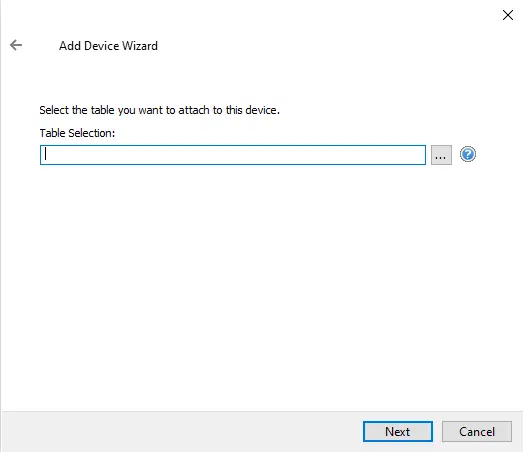The height and width of the screenshot is (452, 524).
Task: Click the 'Table Selection:' label
Action: point(77,133)
